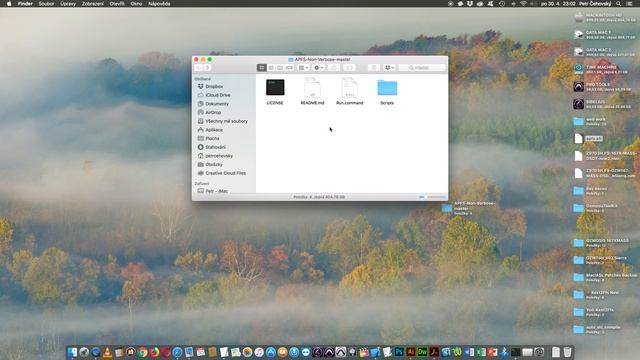Click the Time Machine menu bar icon
Viewport: 640px width, 360px height.
click(502, 4)
